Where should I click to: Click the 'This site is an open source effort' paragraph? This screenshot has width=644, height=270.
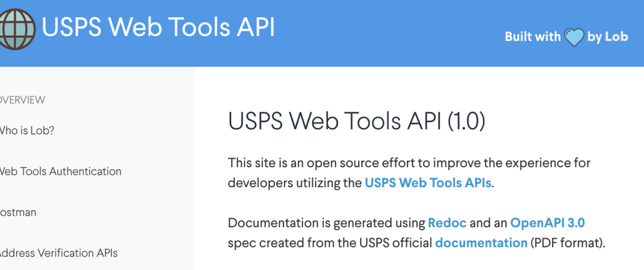pos(409,173)
